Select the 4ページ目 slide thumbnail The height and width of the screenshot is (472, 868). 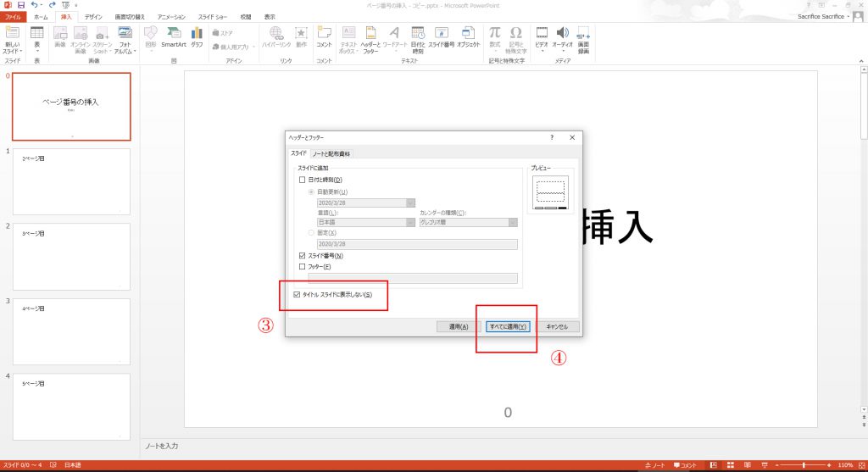(71, 331)
